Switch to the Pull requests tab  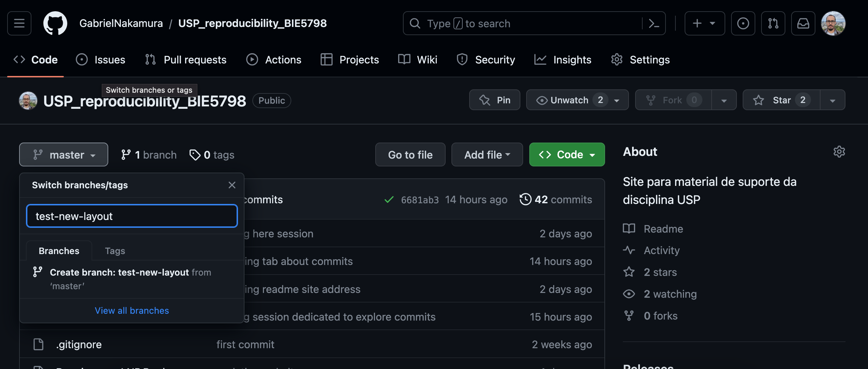[x=185, y=60]
